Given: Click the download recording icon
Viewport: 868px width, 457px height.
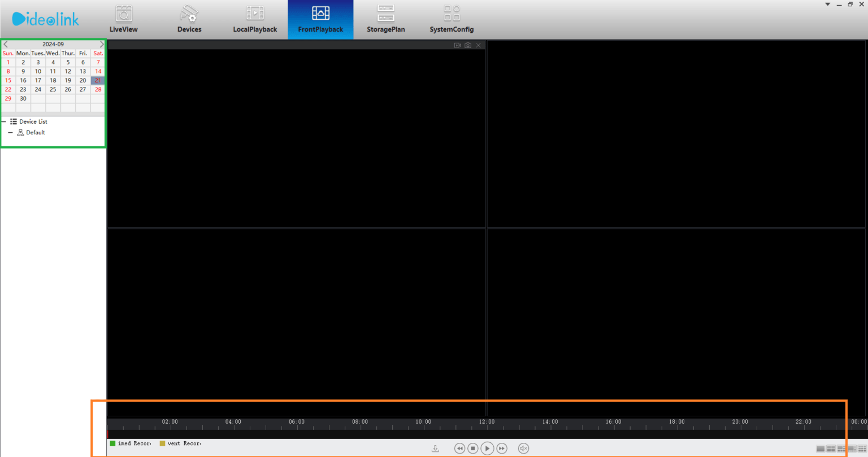Looking at the screenshot, I should coord(435,449).
